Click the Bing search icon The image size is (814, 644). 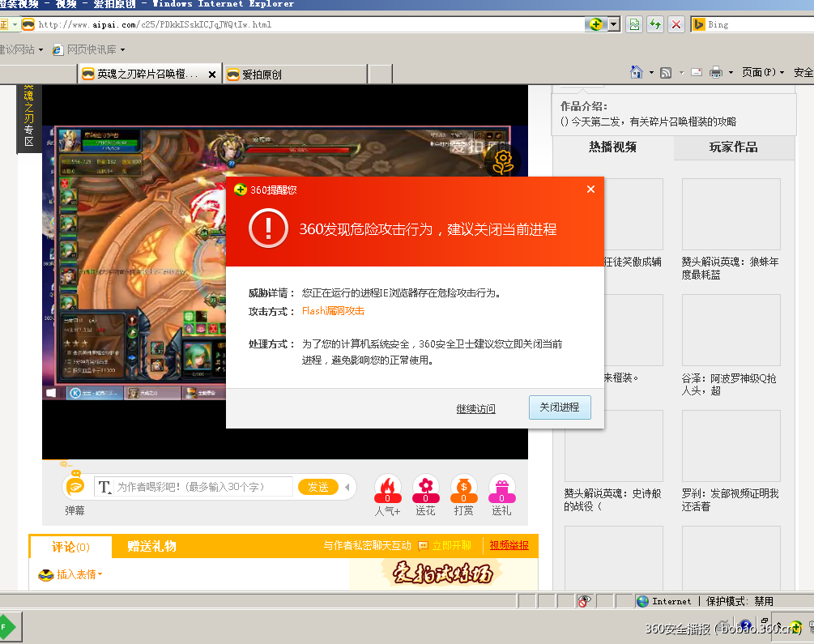701,24
